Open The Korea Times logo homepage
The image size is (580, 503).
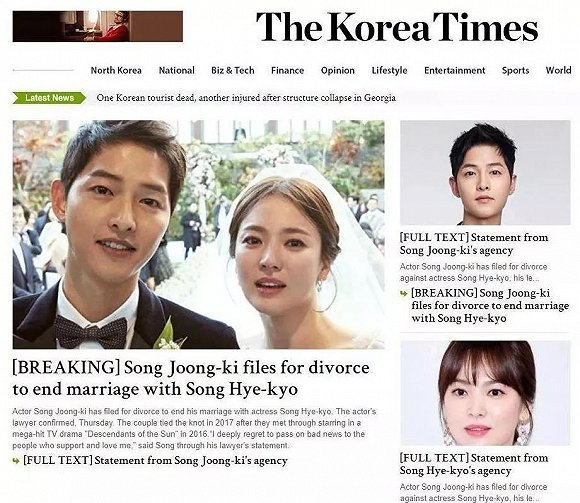(397, 27)
